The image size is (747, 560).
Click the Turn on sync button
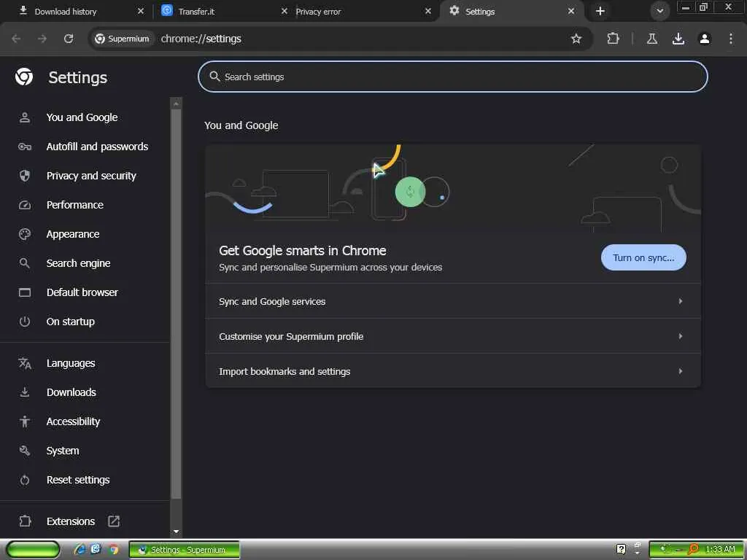(643, 257)
